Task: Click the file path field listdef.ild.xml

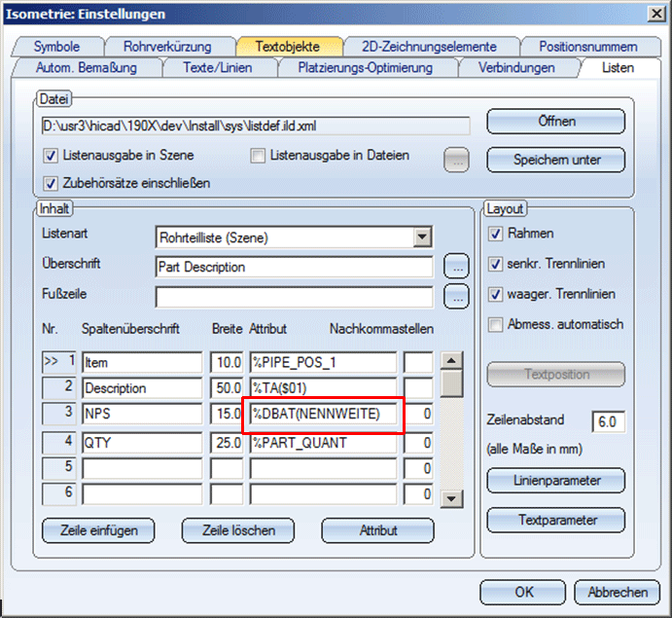Action: point(256,127)
